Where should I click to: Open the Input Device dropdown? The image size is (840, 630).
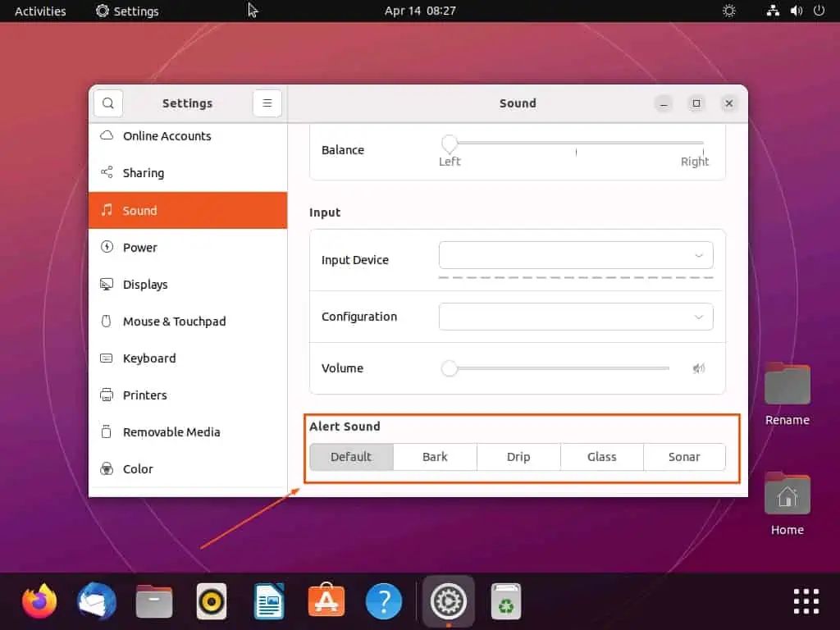(x=576, y=255)
